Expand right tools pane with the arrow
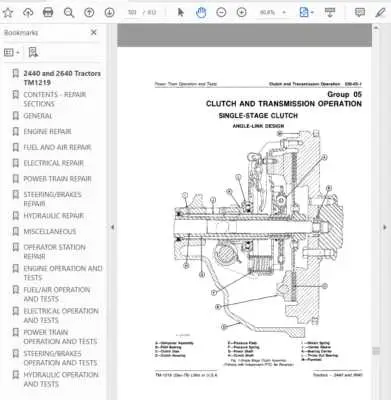The height and width of the screenshot is (400, 391). click(x=385, y=227)
